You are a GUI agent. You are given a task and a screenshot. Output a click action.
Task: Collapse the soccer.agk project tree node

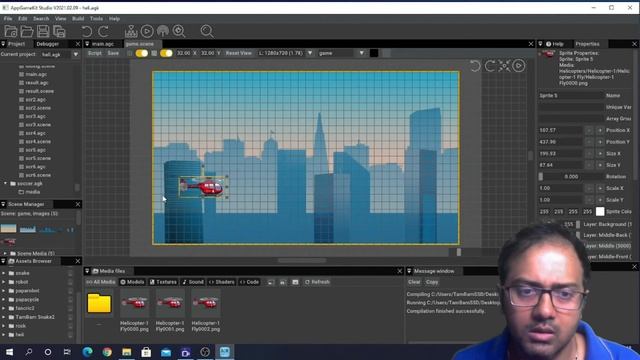point(5,184)
